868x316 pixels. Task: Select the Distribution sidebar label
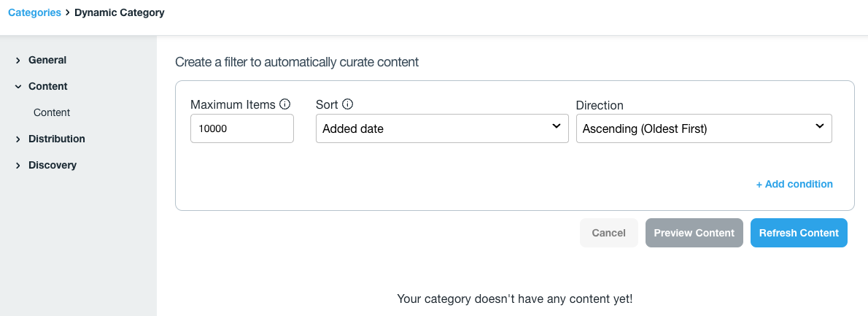coord(57,139)
